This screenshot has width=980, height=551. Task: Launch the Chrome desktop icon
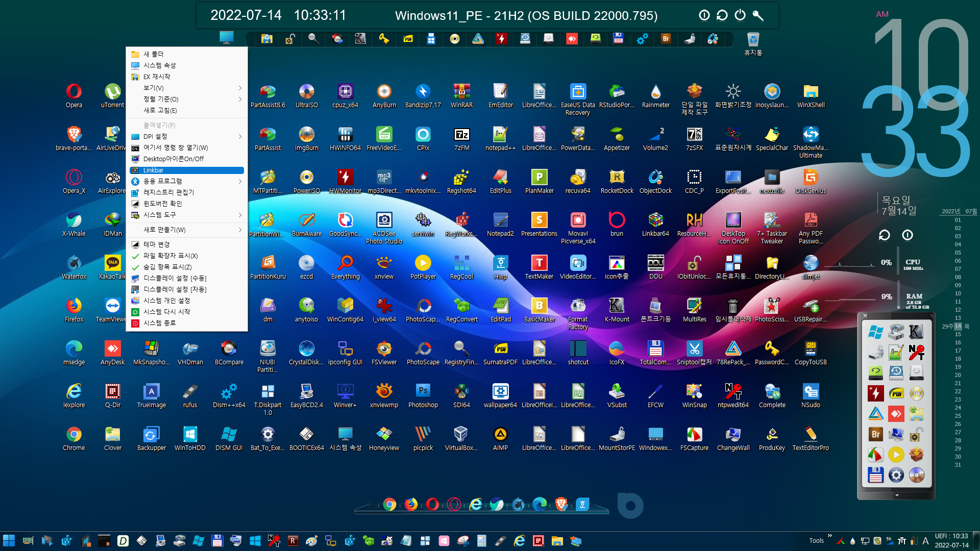(x=73, y=438)
